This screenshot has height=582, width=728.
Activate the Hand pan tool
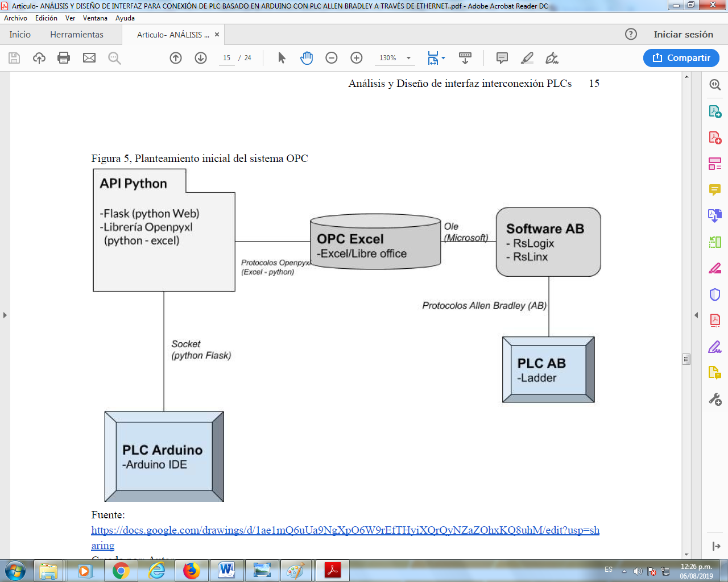(x=307, y=58)
